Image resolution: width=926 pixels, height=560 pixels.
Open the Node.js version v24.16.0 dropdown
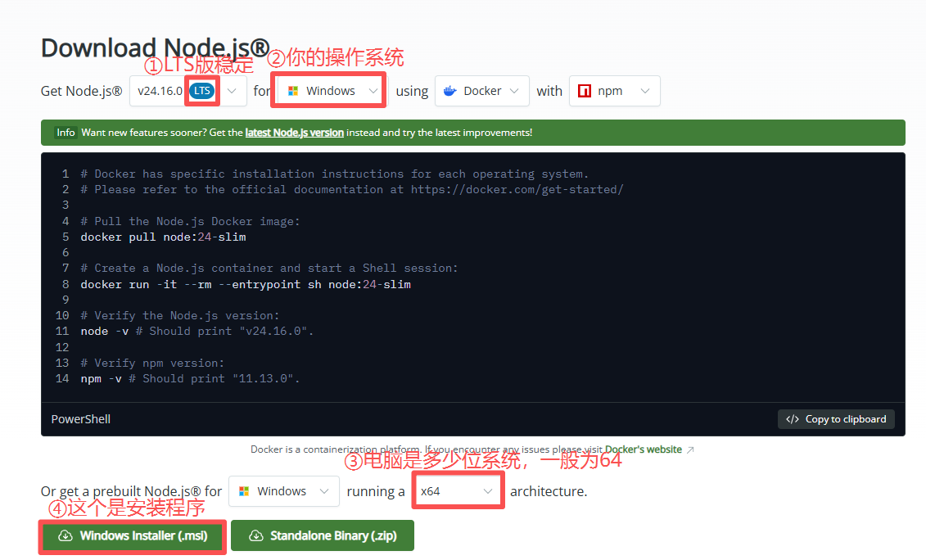(187, 91)
